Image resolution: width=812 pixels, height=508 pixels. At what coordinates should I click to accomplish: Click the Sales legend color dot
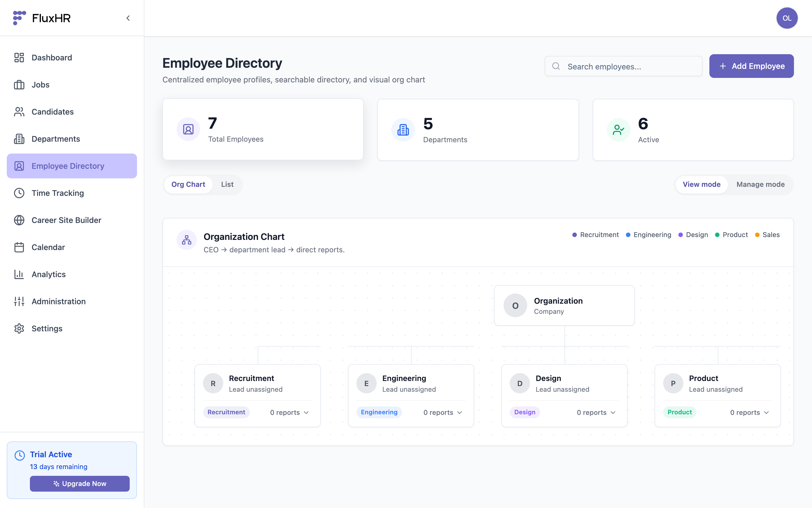[757, 235]
